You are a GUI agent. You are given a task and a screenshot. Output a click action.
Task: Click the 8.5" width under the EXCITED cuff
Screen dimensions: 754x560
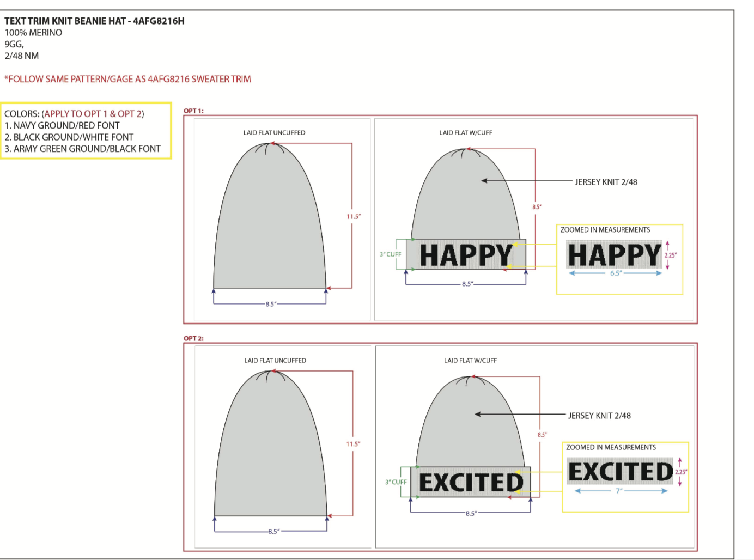471,514
